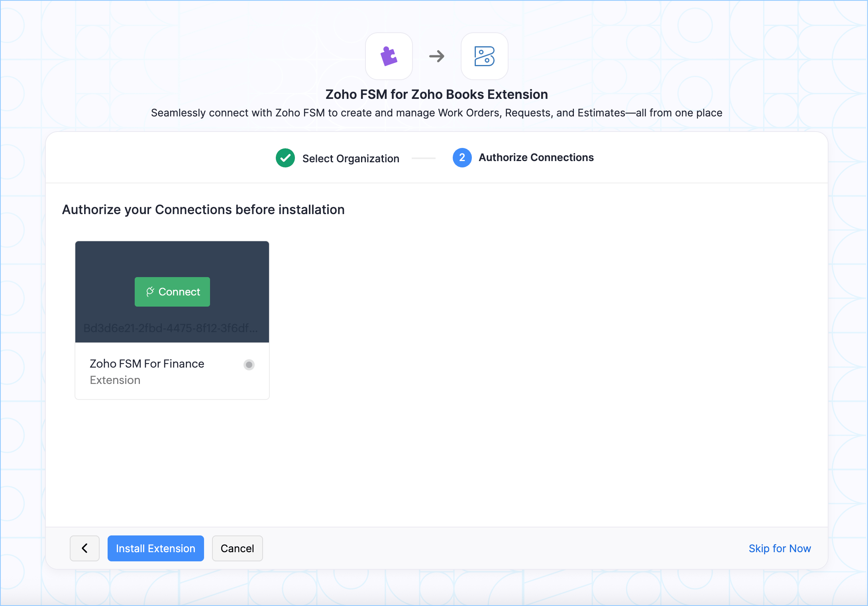This screenshot has width=868, height=606.
Task: Open the Authorize Connections step
Action: point(536,157)
